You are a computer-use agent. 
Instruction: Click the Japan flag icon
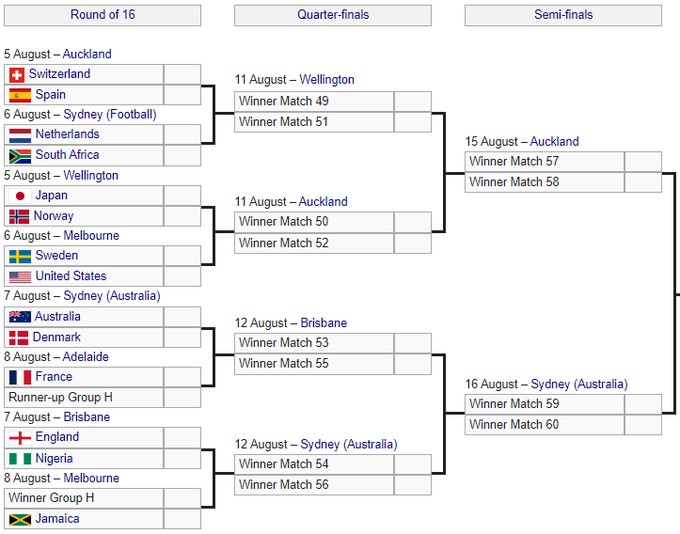(x=19, y=196)
